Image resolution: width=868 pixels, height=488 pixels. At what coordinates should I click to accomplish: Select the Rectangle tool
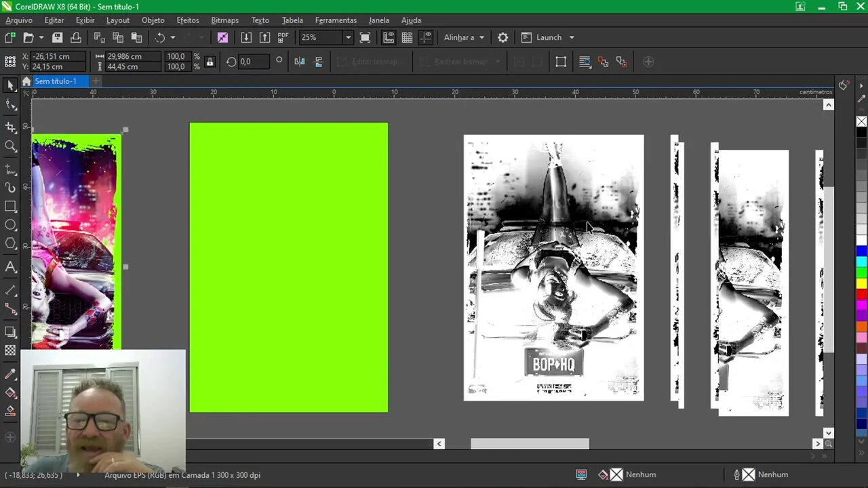click(10, 206)
